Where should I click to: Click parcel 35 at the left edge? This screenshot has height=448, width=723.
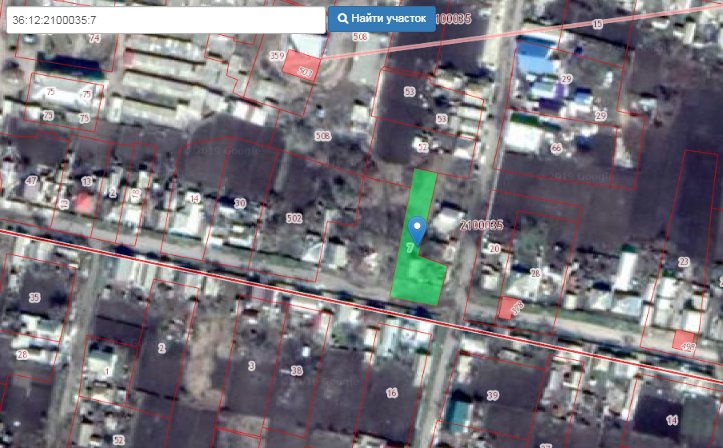point(35,298)
